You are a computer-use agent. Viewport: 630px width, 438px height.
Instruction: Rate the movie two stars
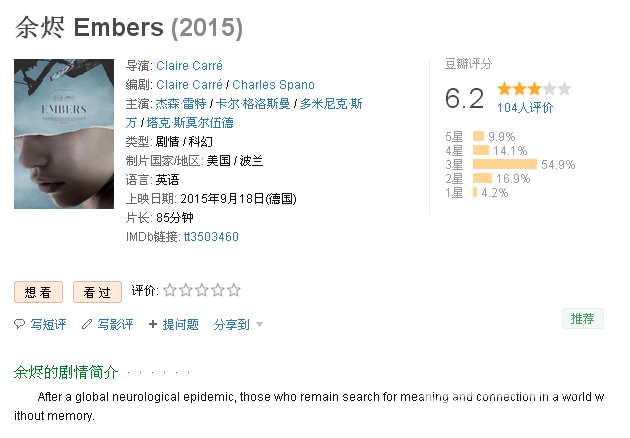pyautogui.click(x=186, y=290)
